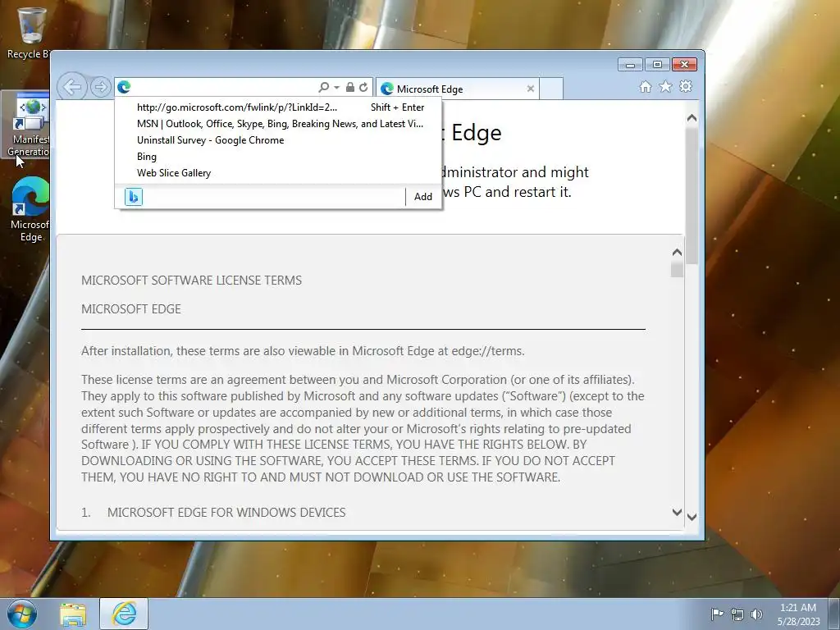Open a new blank tab
Image resolution: width=840 pixels, height=630 pixels.
click(551, 89)
